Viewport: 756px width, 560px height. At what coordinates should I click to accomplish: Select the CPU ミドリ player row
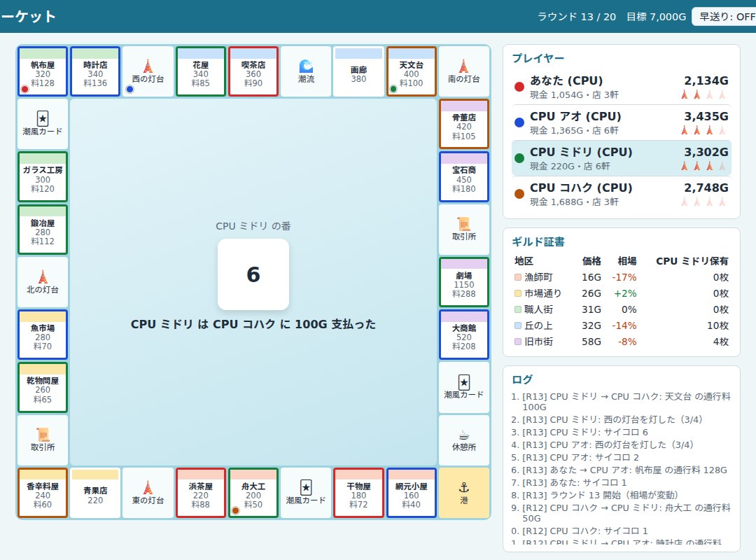pyautogui.click(x=622, y=158)
